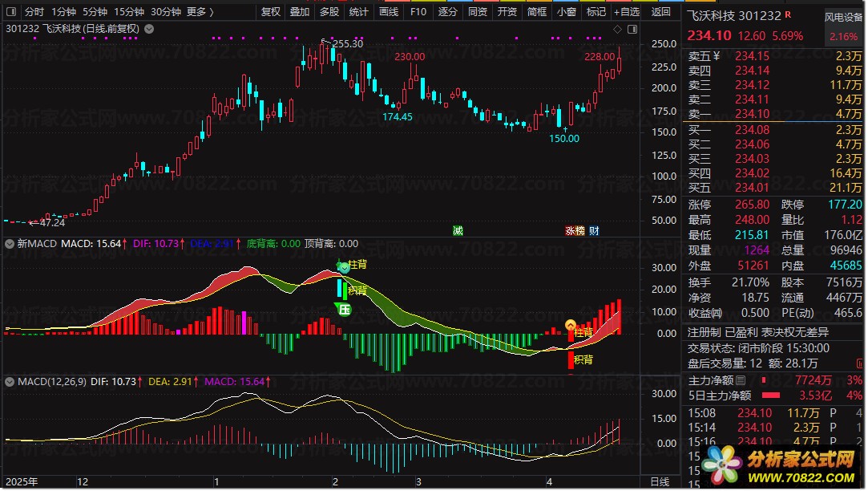Screen dimensions: 868x491
Task: Click the 174.45 price label
Action: point(398,117)
